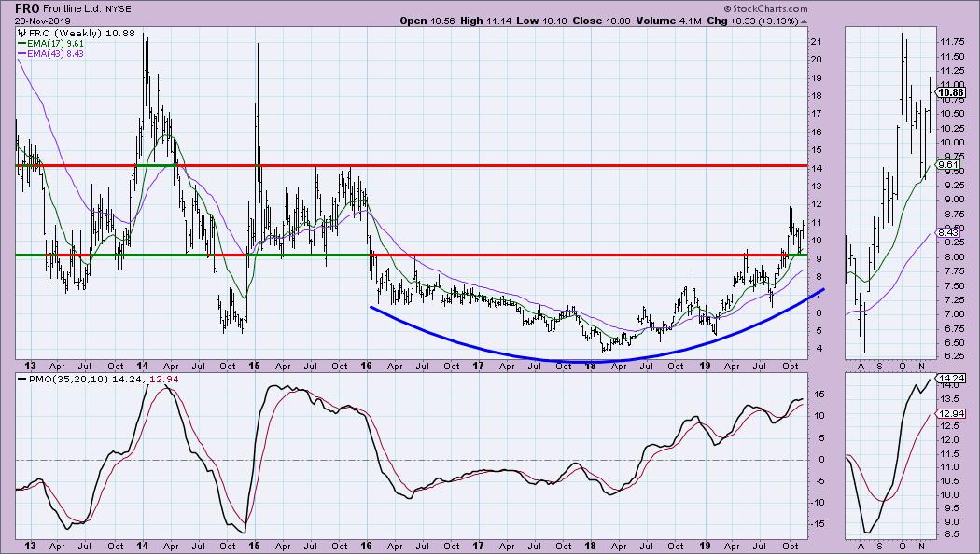The height and width of the screenshot is (554, 980).
Task: Click the small up arrow after Chg
Action: [x=804, y=21]
